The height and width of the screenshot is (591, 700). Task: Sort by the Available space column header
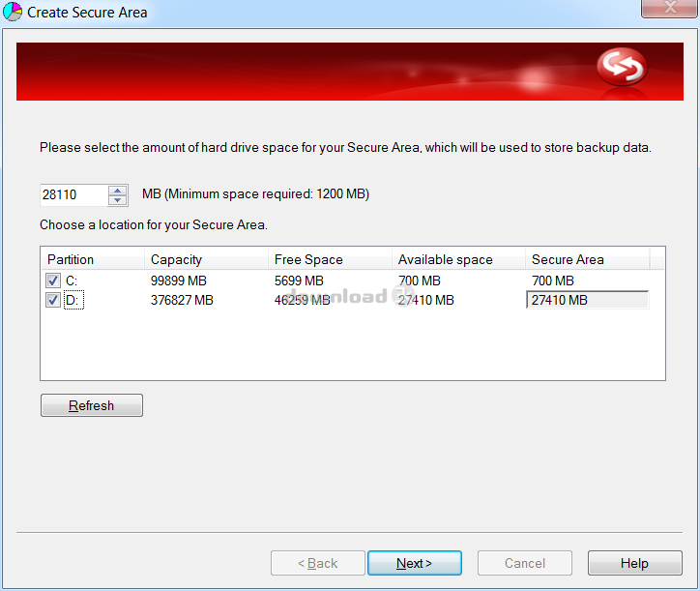[x=458, y=259]
